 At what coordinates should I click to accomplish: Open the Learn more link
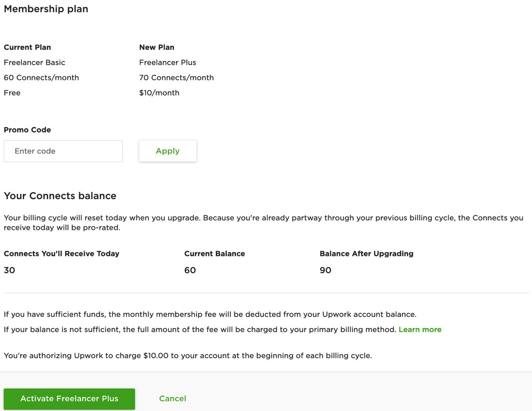420,330
